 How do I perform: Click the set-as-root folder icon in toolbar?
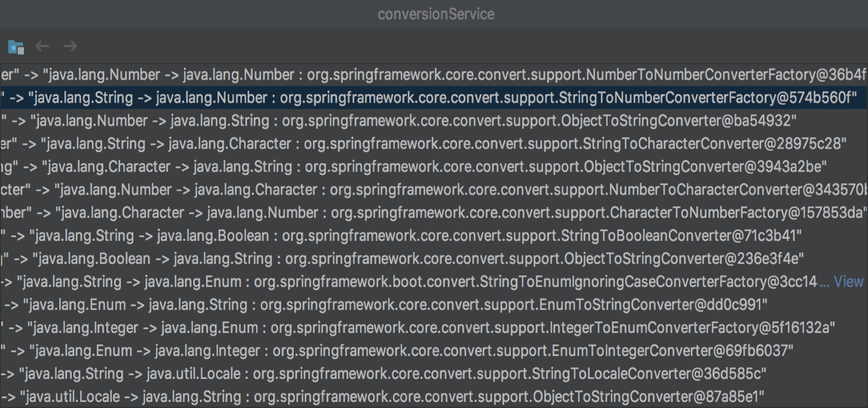16,47
